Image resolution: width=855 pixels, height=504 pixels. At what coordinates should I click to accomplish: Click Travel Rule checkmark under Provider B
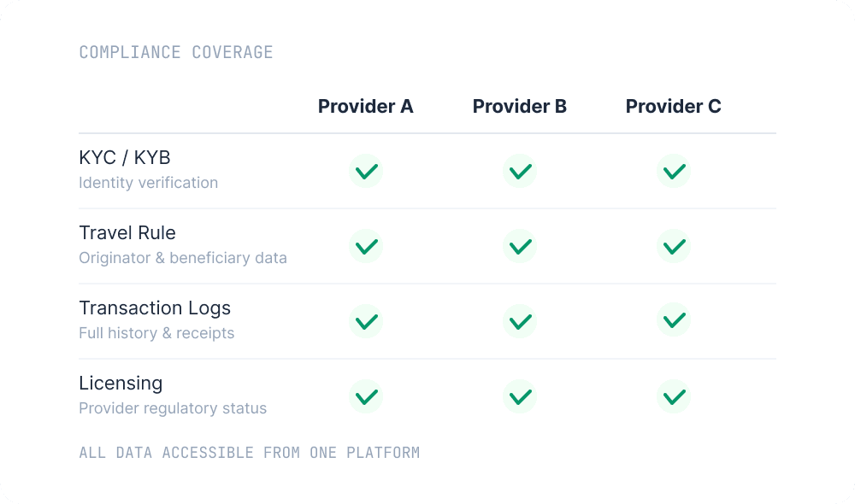(x=520, y=246)
